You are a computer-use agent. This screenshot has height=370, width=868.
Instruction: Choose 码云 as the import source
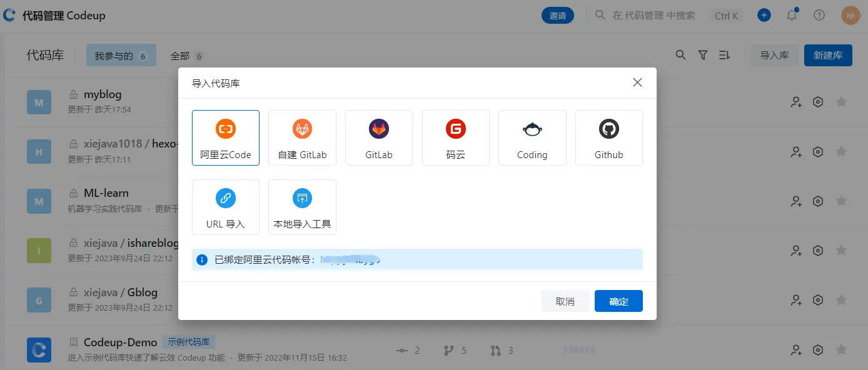[455, 137]
